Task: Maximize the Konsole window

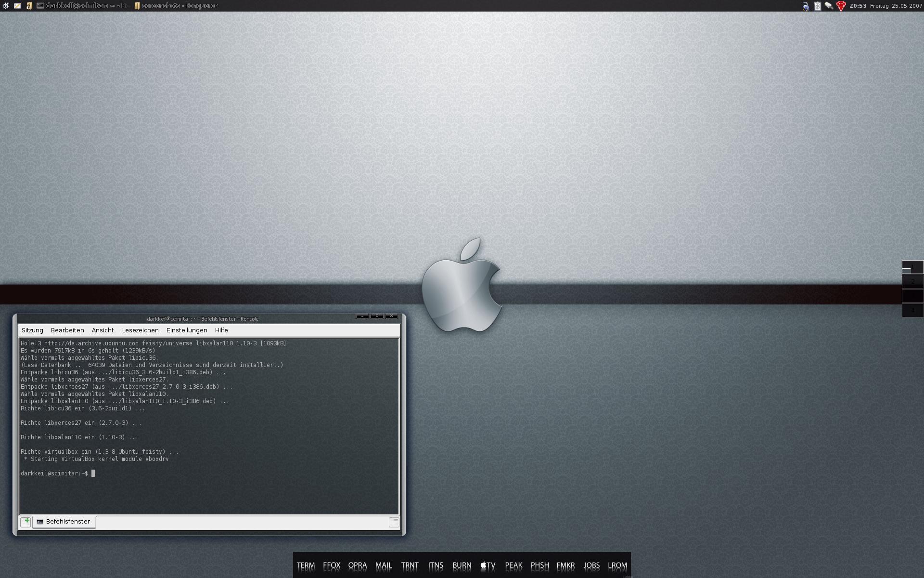Action: click(377, 316)
